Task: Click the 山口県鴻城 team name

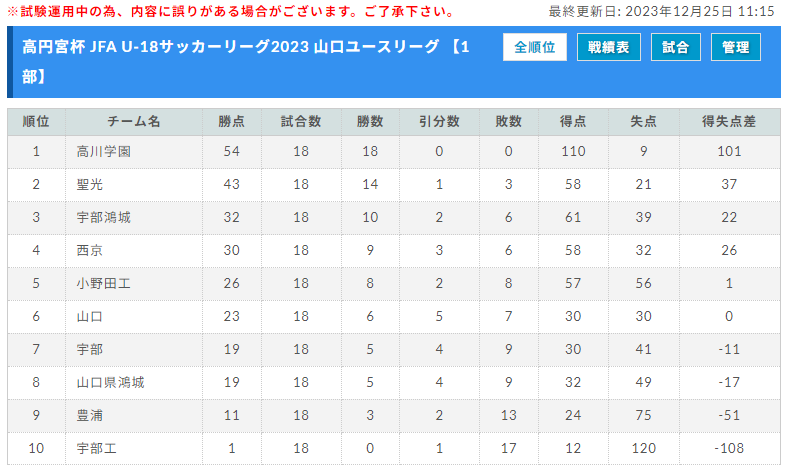Action: (110, 383)
